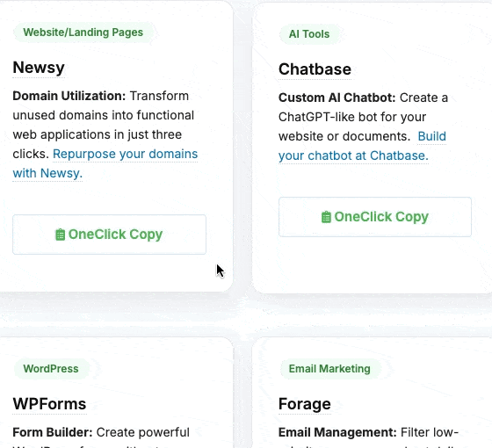Open the Chatbase title link
492x448 pixels.
coord(315,69)
